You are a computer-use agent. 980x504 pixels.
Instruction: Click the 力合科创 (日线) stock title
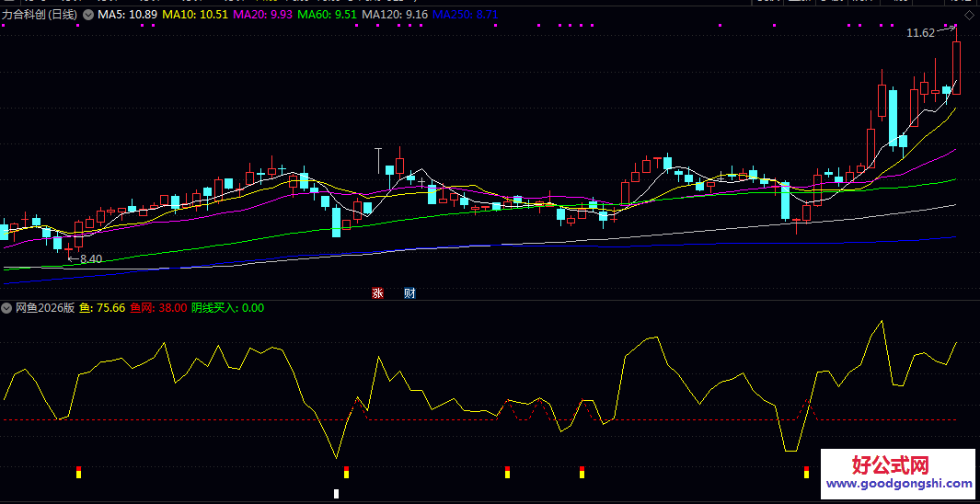[x=40, y=16]
